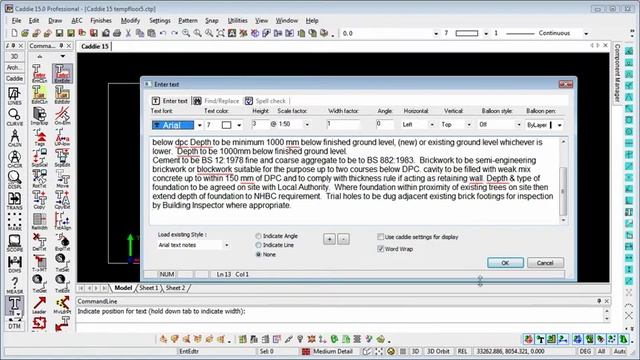Click the Undo arrow in the toolbar

(x=163, y=33)
